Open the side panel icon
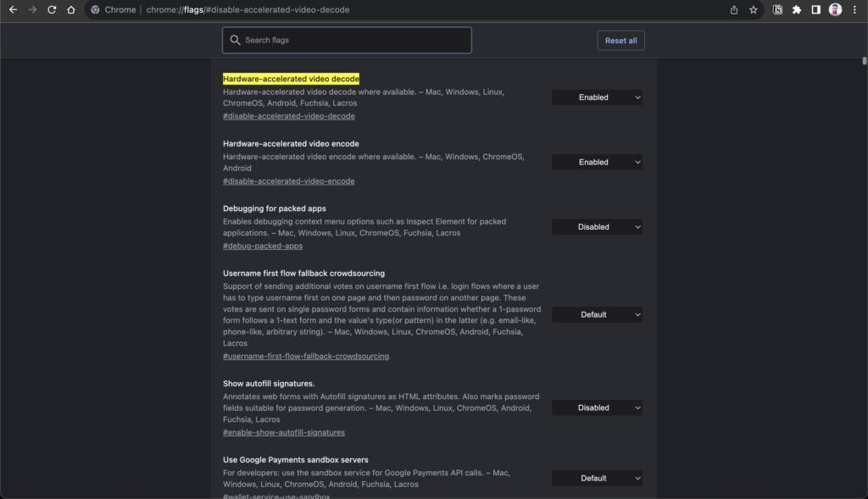This screenshot has height=499, width=868. pos(815,9)
